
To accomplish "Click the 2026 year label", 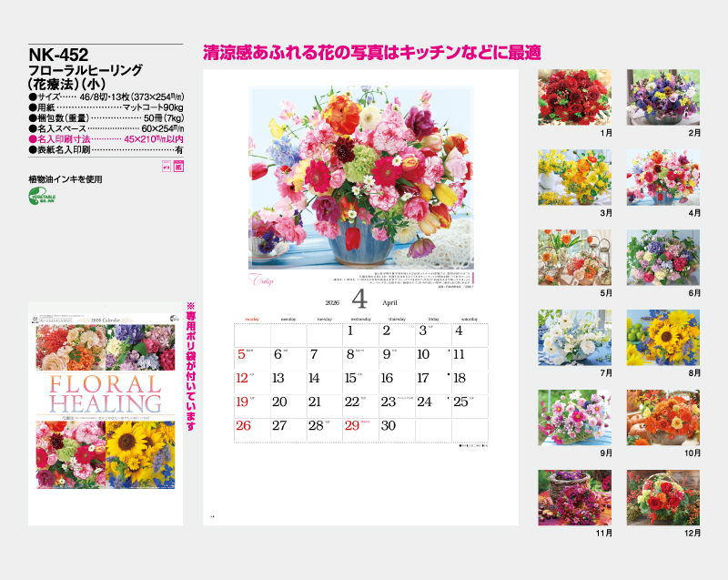I will 332,303.
